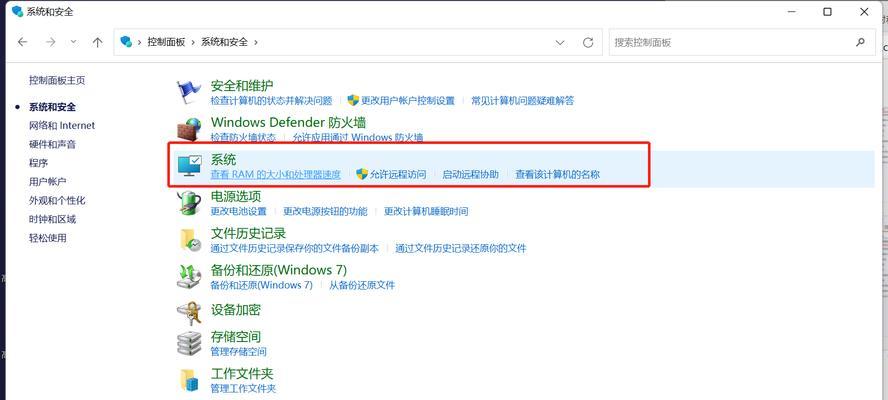Open 时钟和区域 category in sidebar
Screen dimensions: 888x400
point(53,219)
